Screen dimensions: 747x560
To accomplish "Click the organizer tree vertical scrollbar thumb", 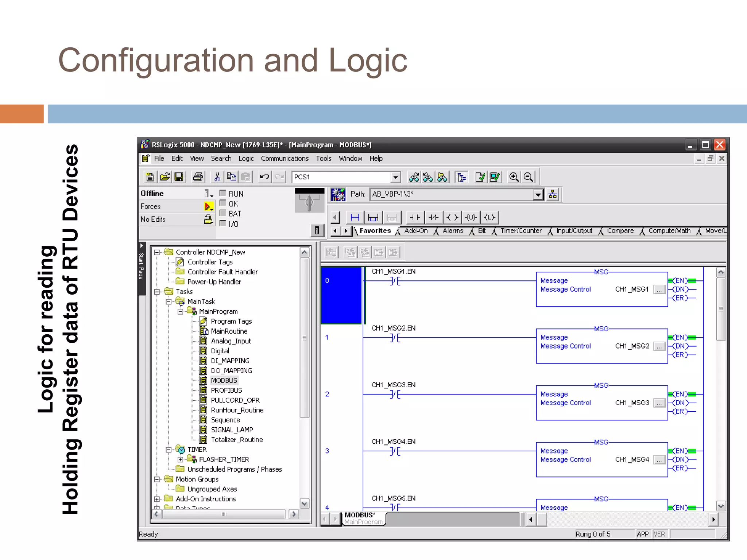I will click(305, 338).
